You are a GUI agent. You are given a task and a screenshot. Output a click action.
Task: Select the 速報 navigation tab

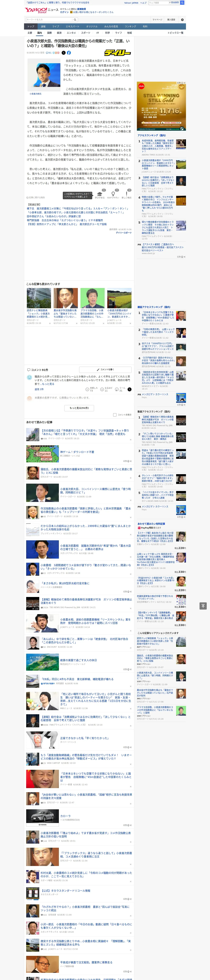click(43, 26)
